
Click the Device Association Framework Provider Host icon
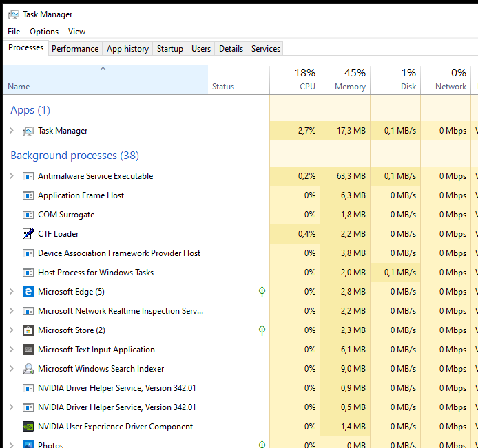[x=28, y=253]
